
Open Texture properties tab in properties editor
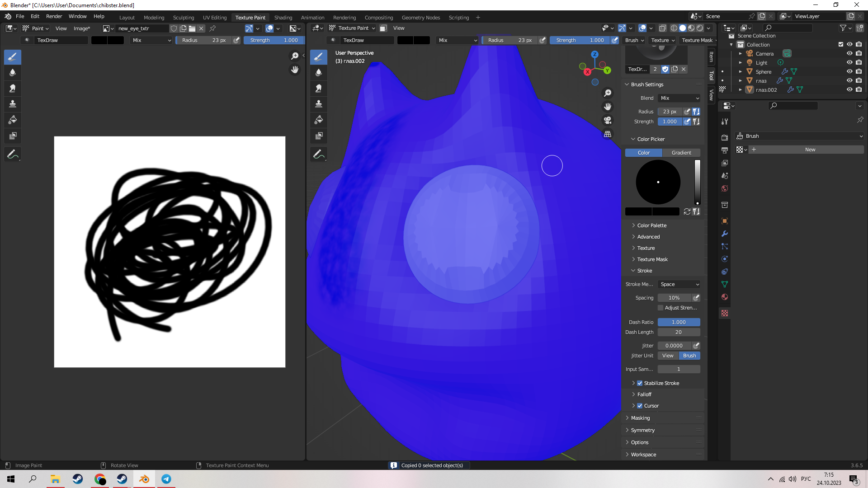725,313
